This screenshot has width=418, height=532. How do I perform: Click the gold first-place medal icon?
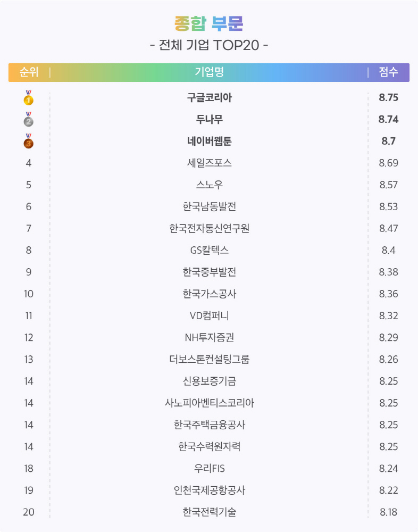tap(29, 98)
